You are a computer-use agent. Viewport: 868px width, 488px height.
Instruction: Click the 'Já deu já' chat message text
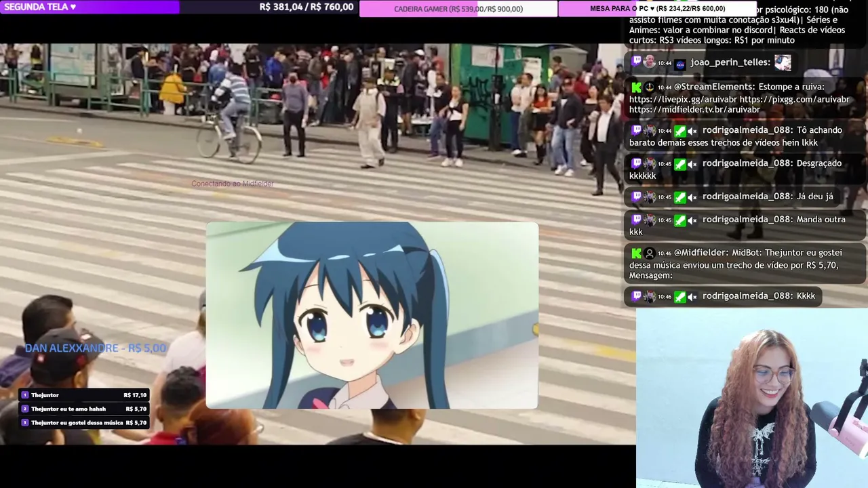815,197
